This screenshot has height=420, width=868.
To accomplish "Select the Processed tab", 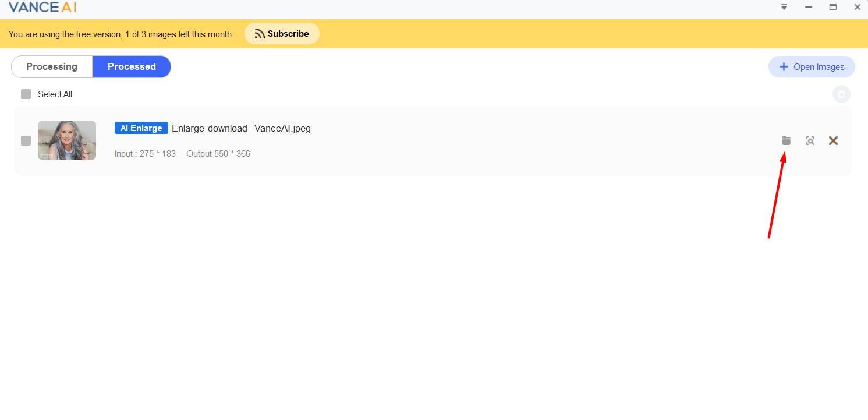I will (x=132, y=66).
